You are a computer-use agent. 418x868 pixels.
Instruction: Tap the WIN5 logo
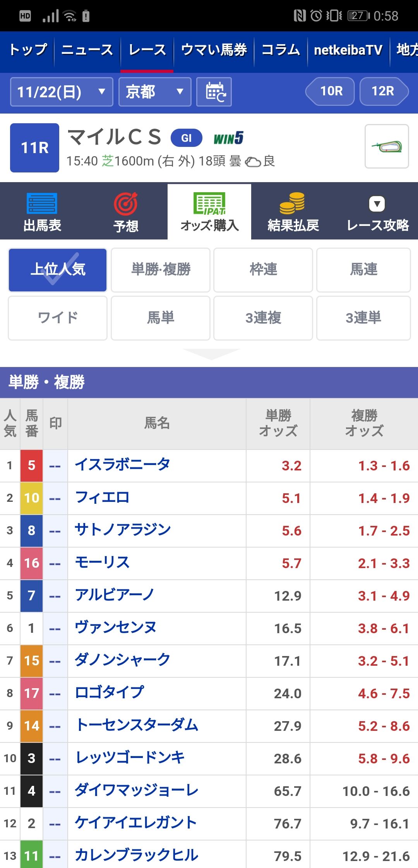tap(228, 138)
